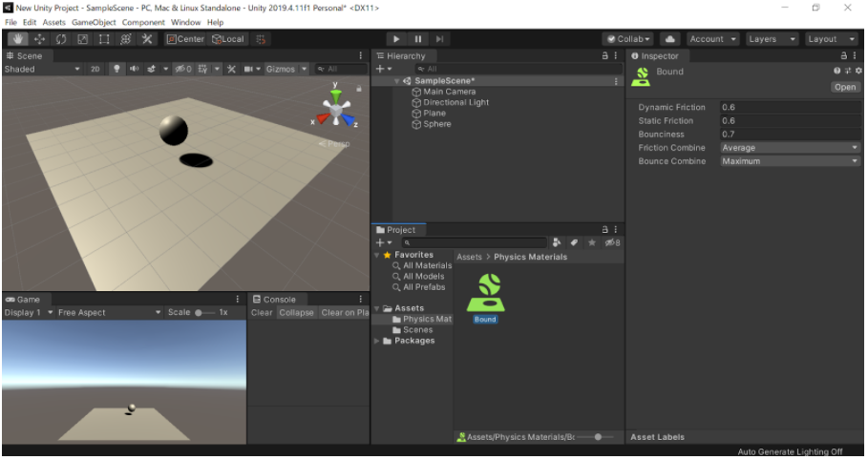Search by label tag icon in Project
This screenshot has width=868, height=460.
pos(574,242)
